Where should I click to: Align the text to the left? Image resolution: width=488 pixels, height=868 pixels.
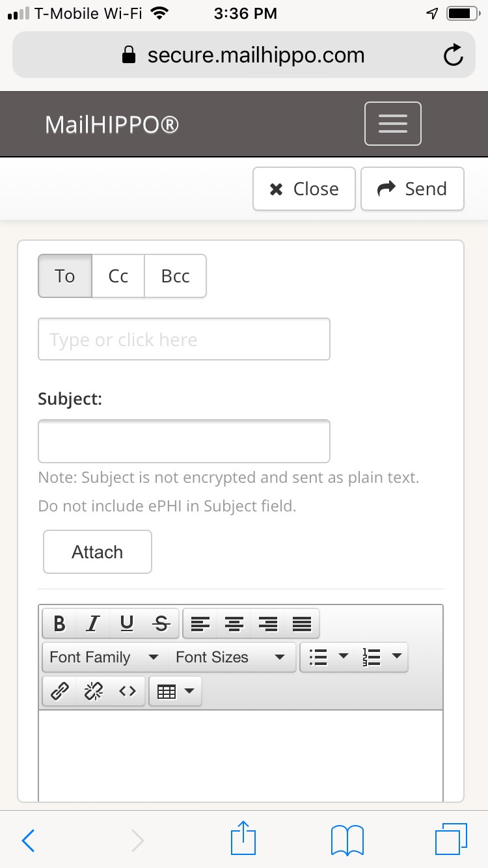[200, 623]
